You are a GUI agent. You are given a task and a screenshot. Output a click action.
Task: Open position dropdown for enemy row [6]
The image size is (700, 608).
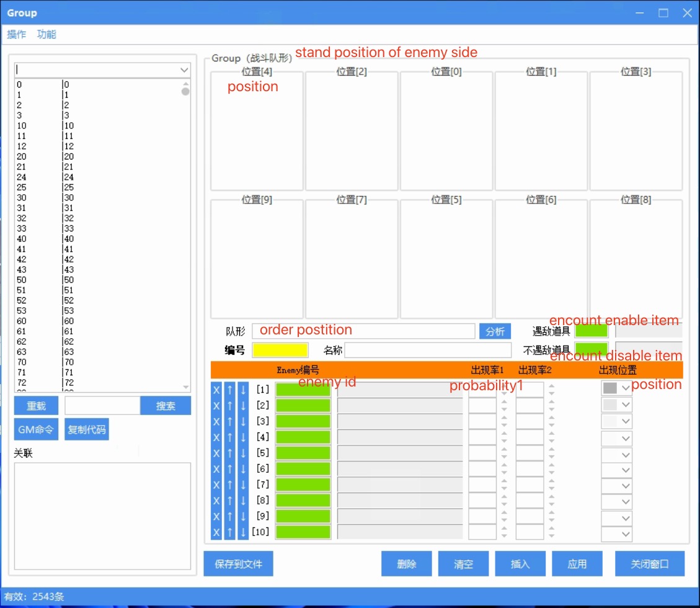tap(626, 470)
